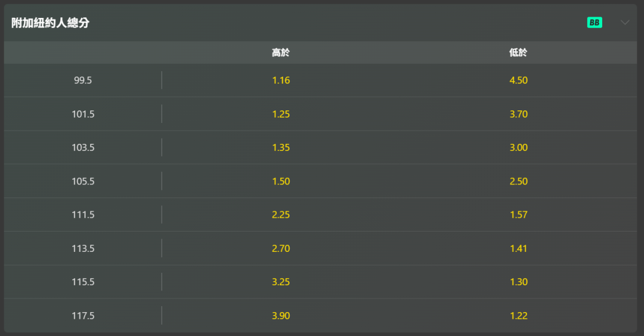The image size is (644, 336).
Task: Click the 高於 column header
Action: tap(281, 53)
